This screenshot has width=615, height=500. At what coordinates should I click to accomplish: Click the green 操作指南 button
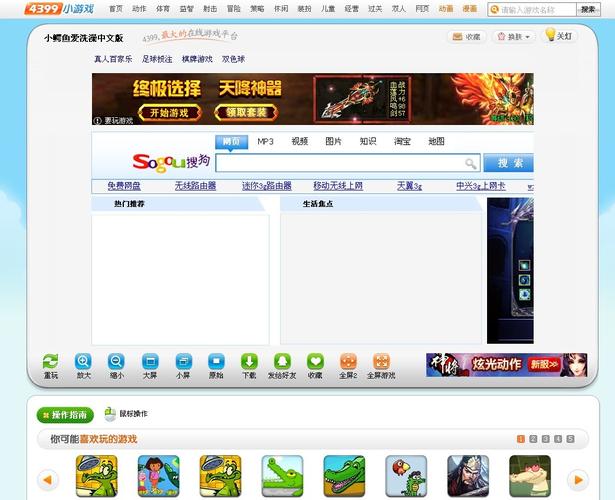coord(65,415)
